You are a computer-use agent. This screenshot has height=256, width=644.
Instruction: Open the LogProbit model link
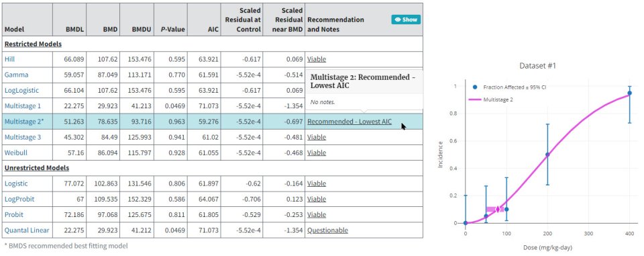(x=19, y=199)
